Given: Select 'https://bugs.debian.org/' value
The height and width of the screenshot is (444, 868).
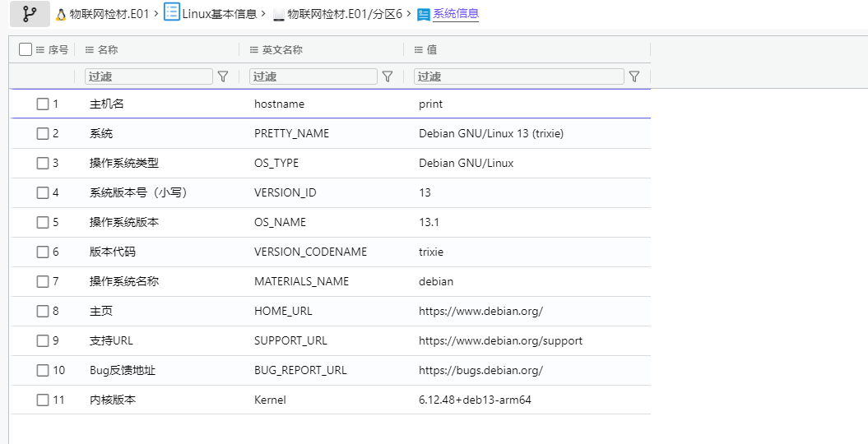Looking at the screenshot, I should [481, 371].
